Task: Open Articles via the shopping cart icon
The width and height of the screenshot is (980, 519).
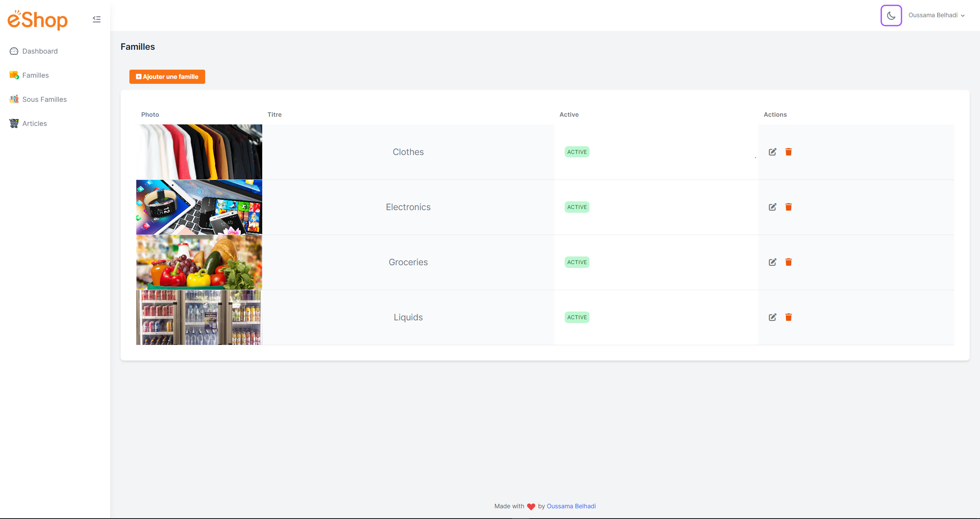Action: (x=14, y=123)
